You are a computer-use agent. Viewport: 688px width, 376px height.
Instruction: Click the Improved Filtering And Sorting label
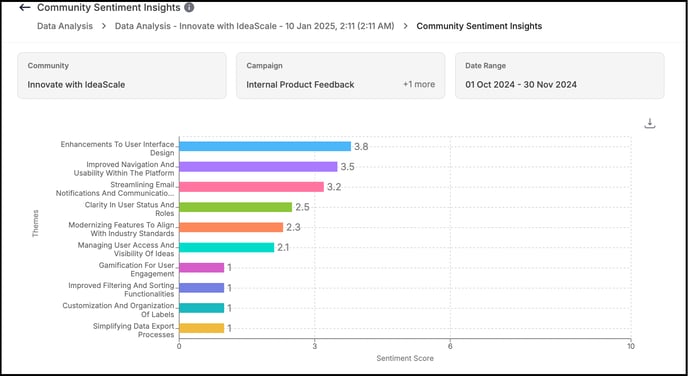tap(121, 290)
